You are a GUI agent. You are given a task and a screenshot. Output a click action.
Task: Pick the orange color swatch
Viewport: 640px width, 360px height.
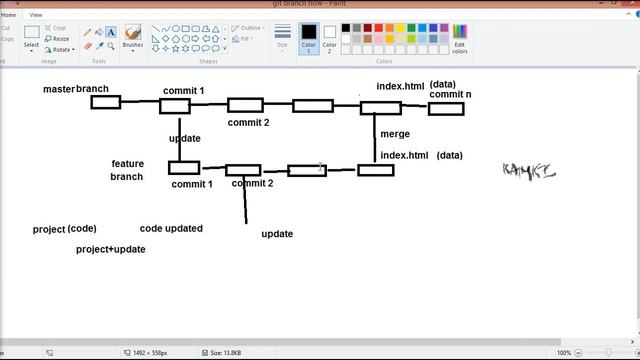tap(390, 28)
